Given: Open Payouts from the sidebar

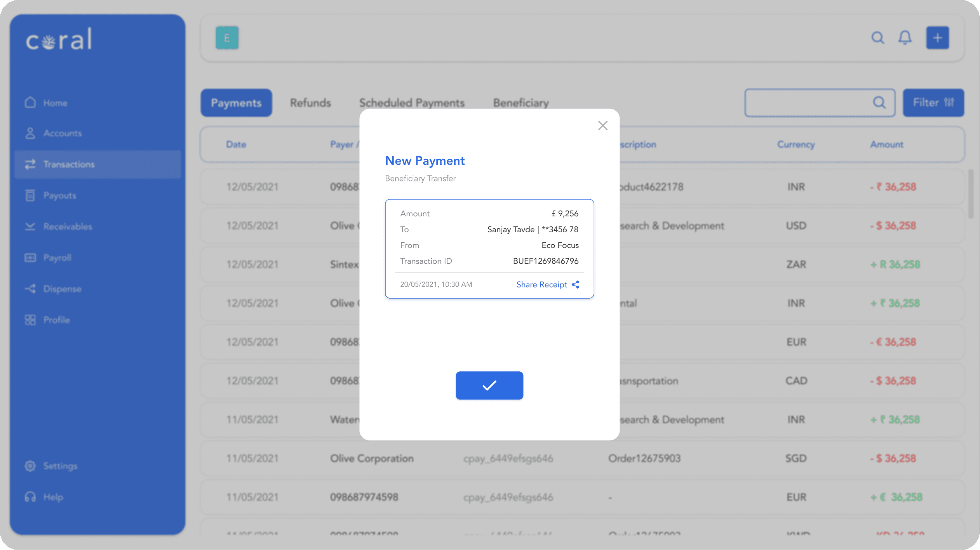Looking at the screenshot, I should tap(59, 195).
